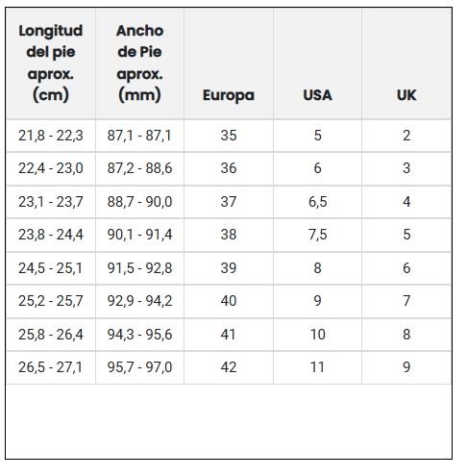The width and height of the screenshot is (467, 476).
Task: Select the UK size 2 cell
Action: pos(406,136)
